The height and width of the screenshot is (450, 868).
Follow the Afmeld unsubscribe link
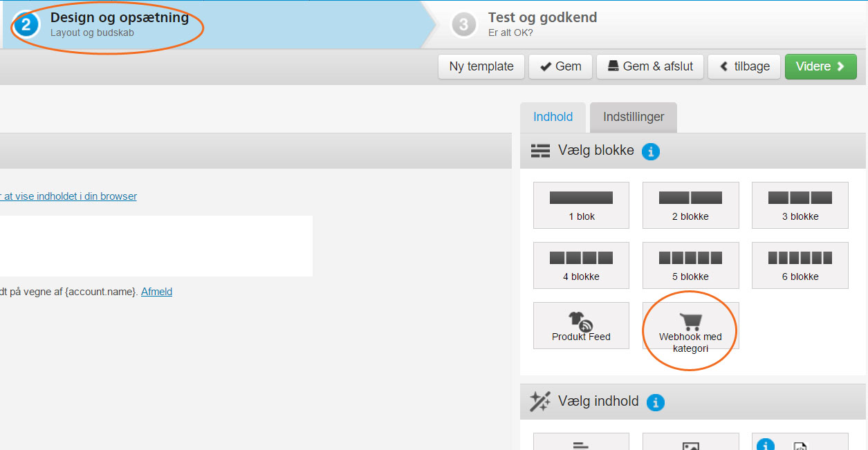pos(156,292)
